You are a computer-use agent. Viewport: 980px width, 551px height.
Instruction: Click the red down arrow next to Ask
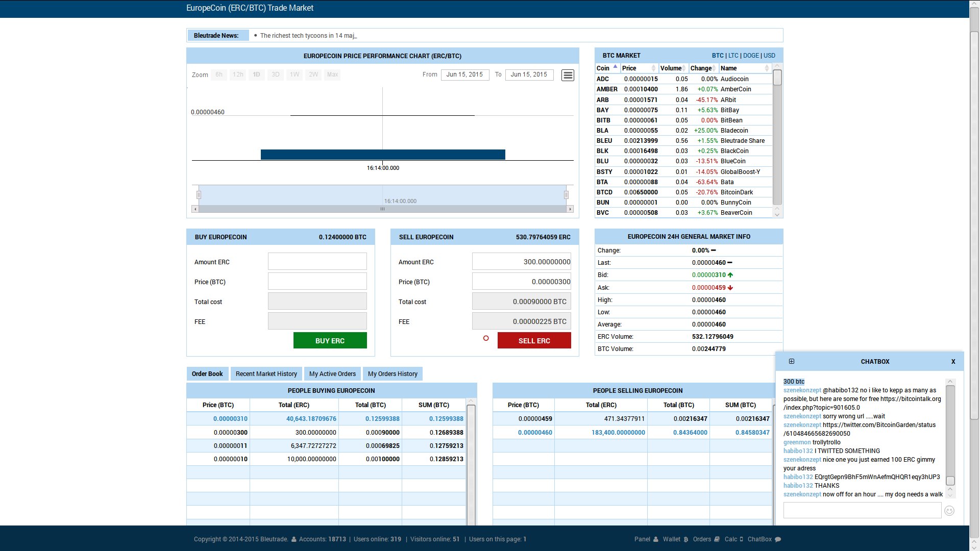730,288
